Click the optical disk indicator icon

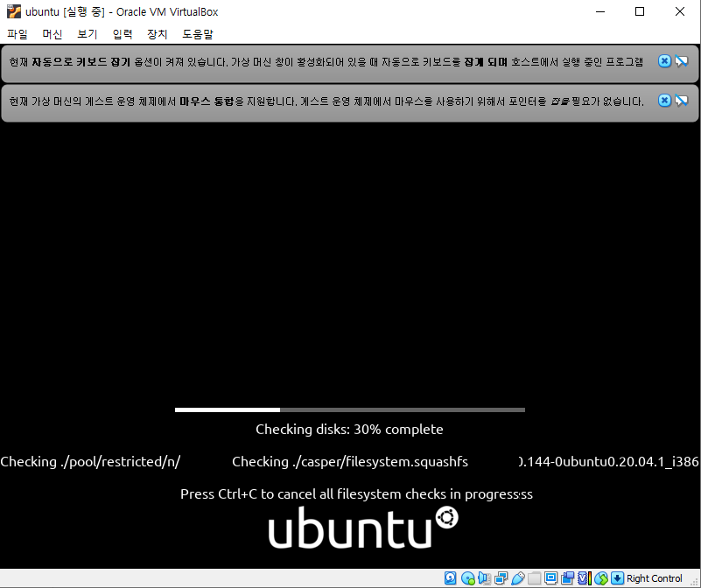pyautogui.click(x=467, y=578)
